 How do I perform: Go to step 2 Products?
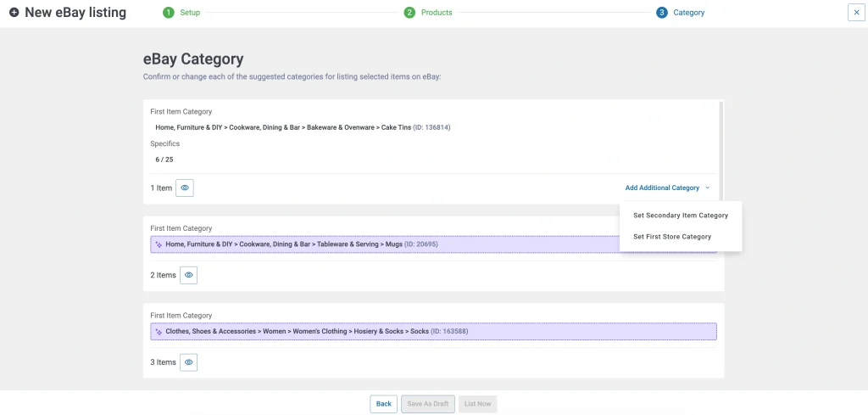[x=428, y=12]
